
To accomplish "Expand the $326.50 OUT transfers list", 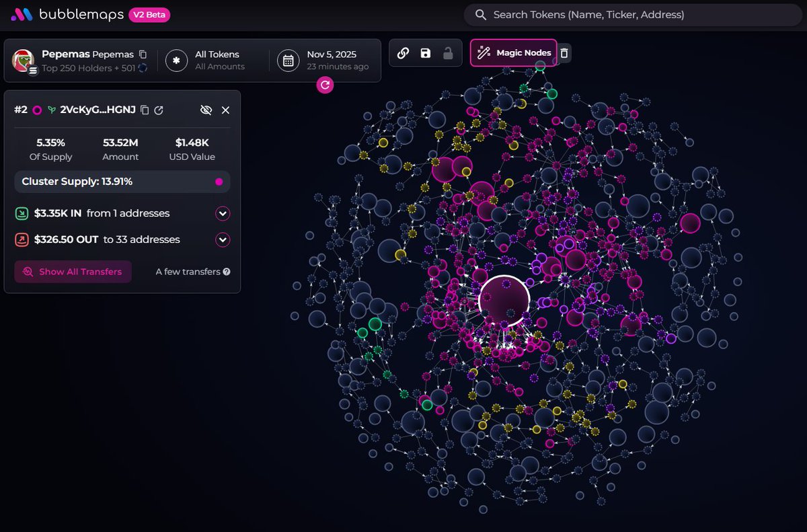I will (x=223, y=240).
